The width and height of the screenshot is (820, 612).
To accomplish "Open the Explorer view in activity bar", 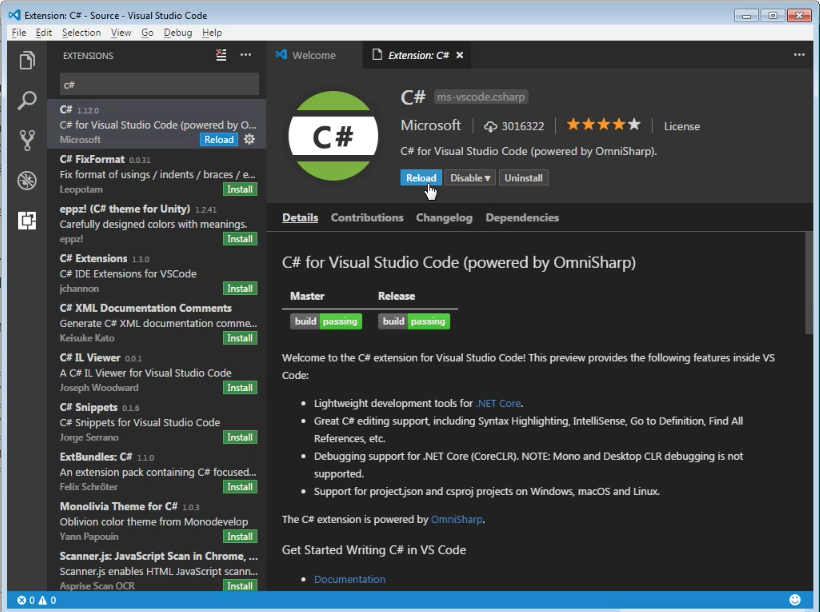I will [27, 60].
